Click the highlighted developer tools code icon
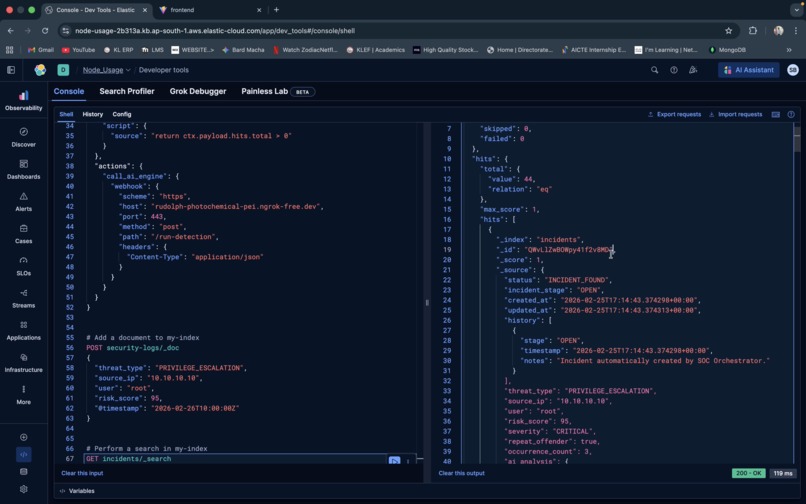806x504 pixels. tap(24, 455)
